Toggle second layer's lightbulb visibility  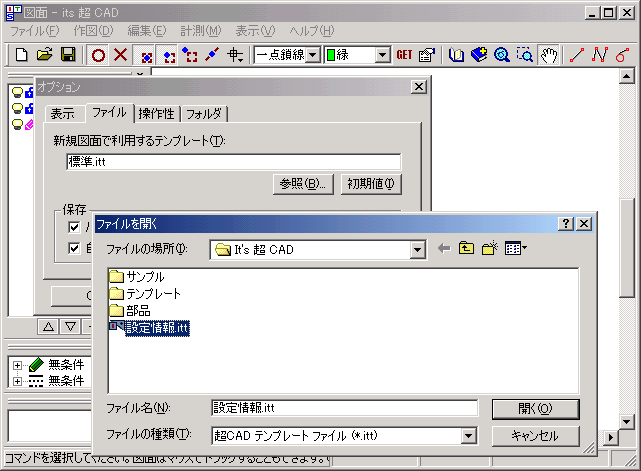[17, 108]
